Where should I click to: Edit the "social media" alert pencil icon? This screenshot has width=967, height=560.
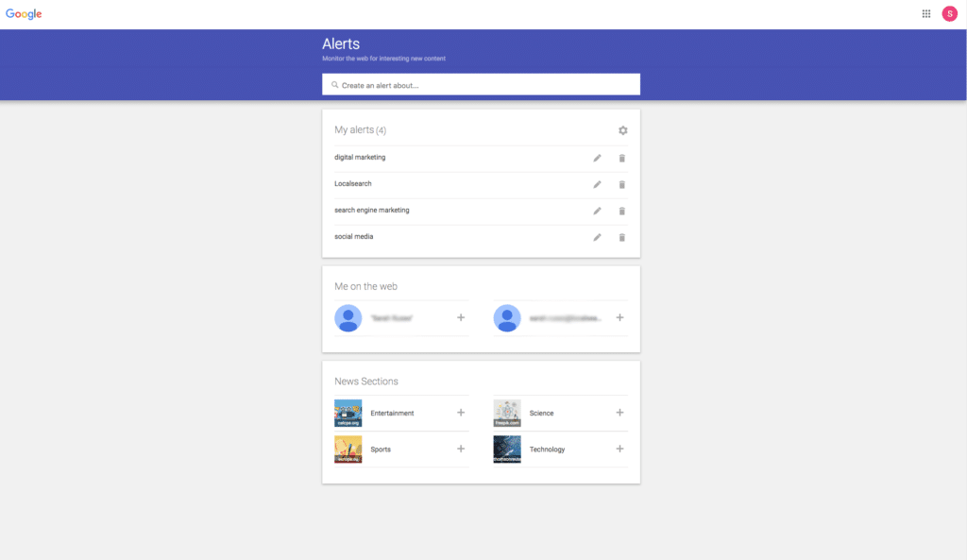pos(597,237)
